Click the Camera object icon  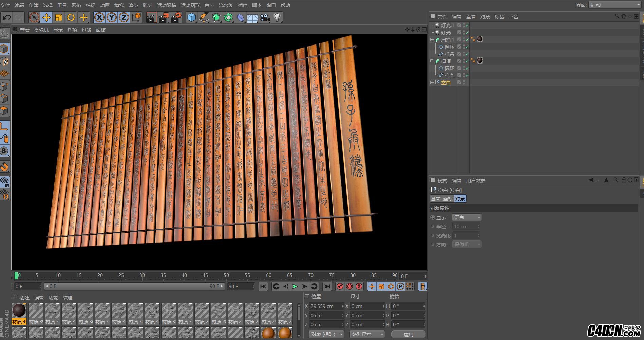(265, 17)
